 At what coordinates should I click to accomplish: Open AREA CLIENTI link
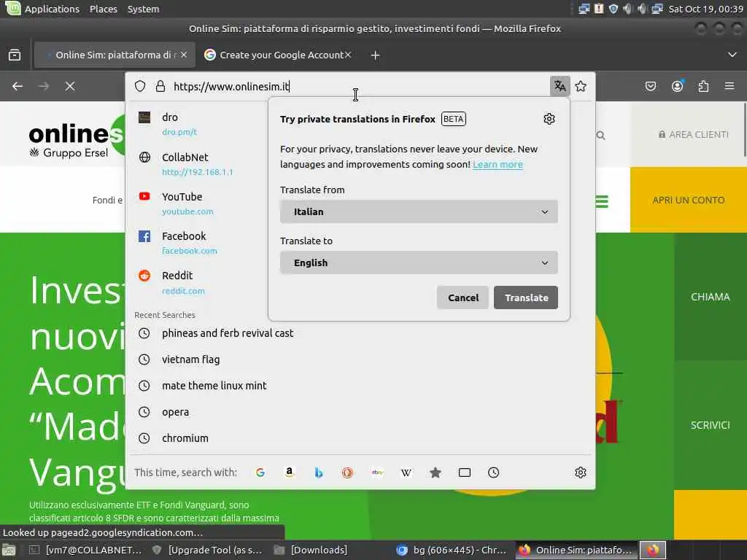[x=694, y=135]
